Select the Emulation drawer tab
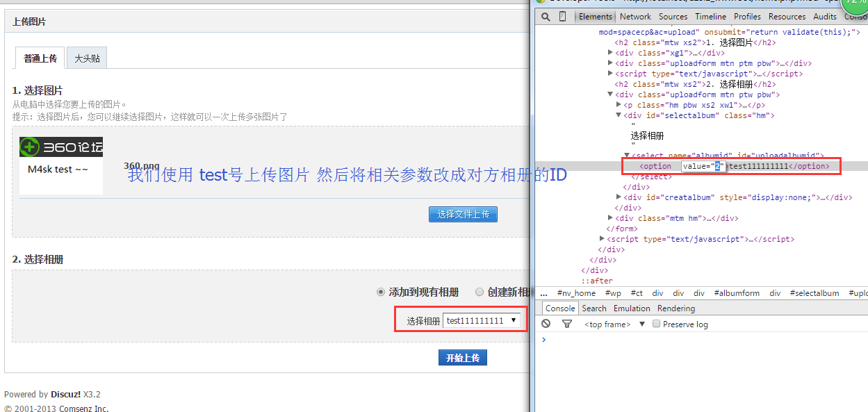Viewport: 868px width, 412px height. (632, 308)
